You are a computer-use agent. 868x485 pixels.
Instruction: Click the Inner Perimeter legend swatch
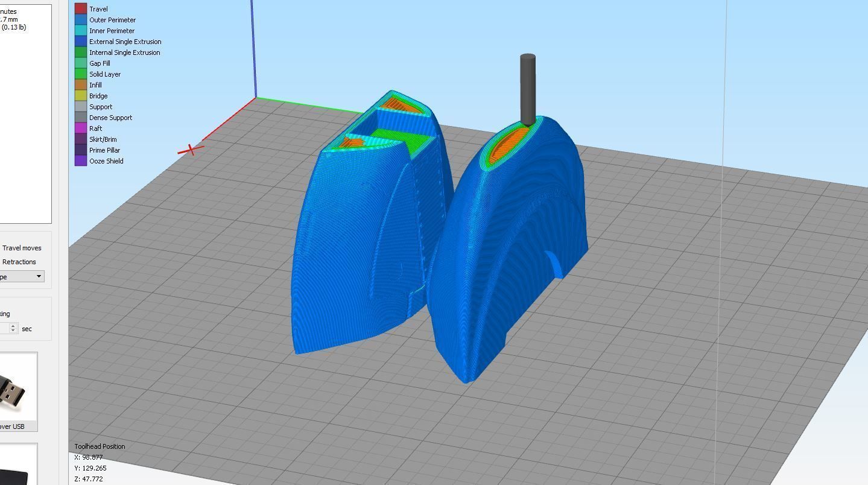coord(80,31)
